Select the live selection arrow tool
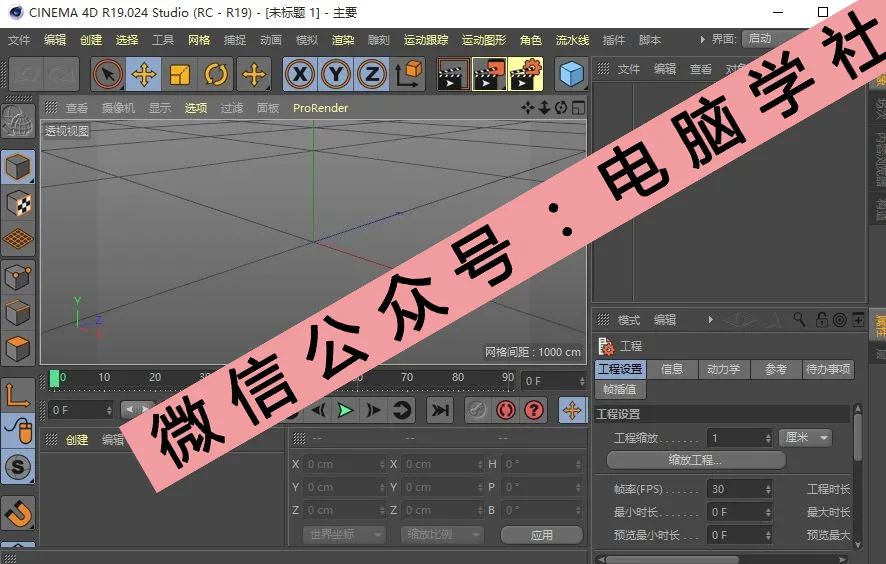The width and height of the screenshot is (886, 564). click(108, 74)
